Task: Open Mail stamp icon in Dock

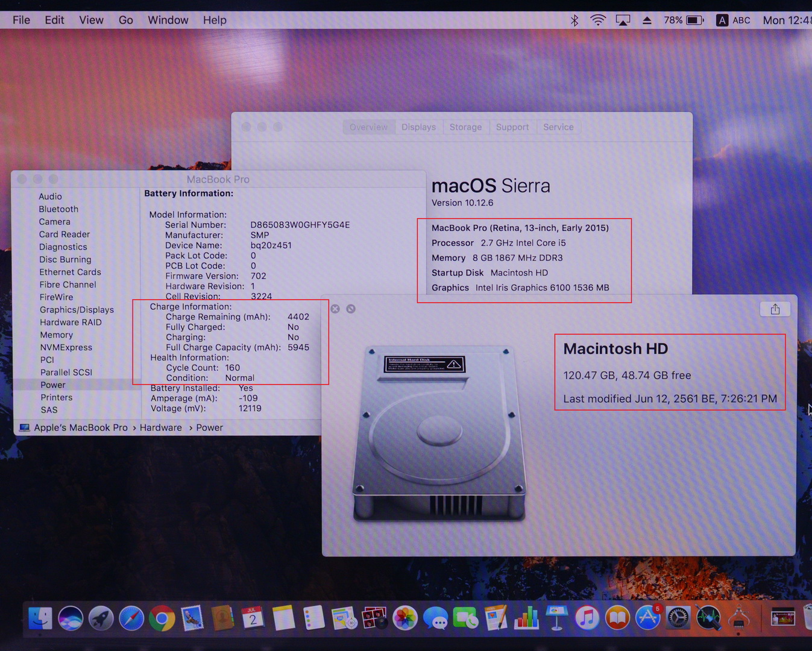Action: tap(192, 618)
